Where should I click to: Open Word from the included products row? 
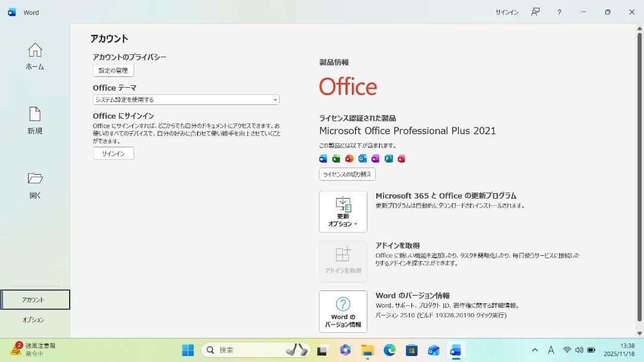(323, 159)
